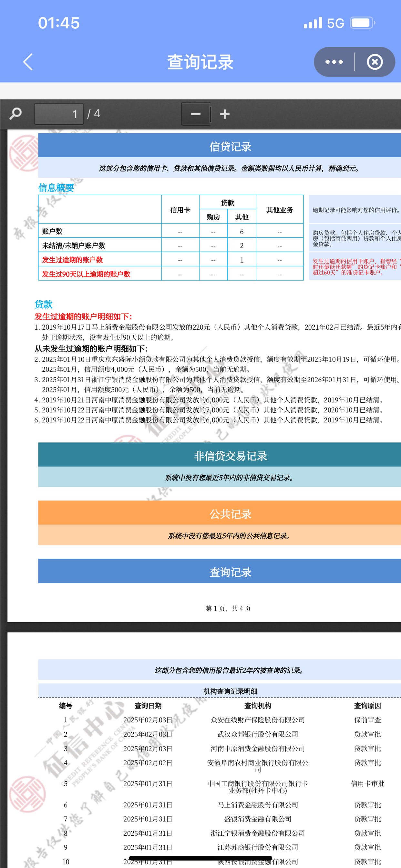Select 发生过逾期的账户明细如下 red heading
The width and height of the screenshot is (401, 868).
[x=83, y=316]
